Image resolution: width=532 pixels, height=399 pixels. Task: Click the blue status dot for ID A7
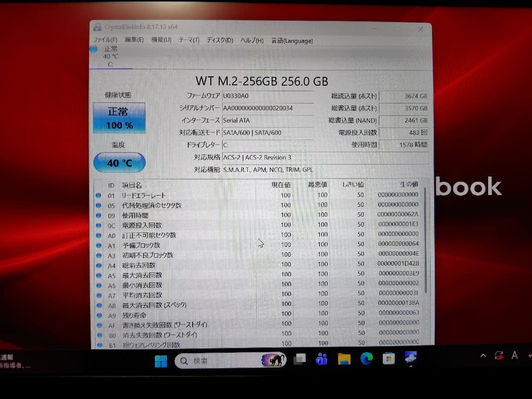[99, 295]
